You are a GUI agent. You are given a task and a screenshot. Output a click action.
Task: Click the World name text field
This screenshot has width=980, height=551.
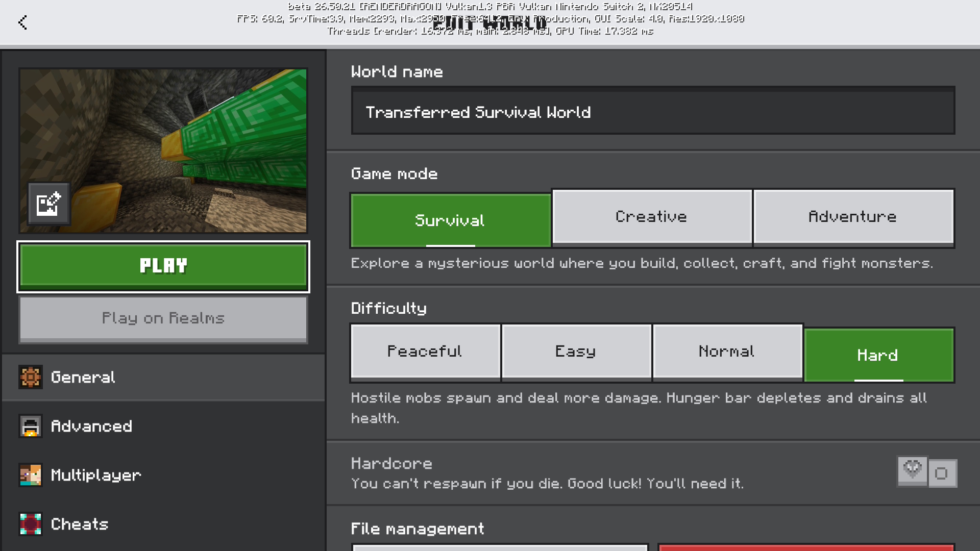[x=653, y=111]
